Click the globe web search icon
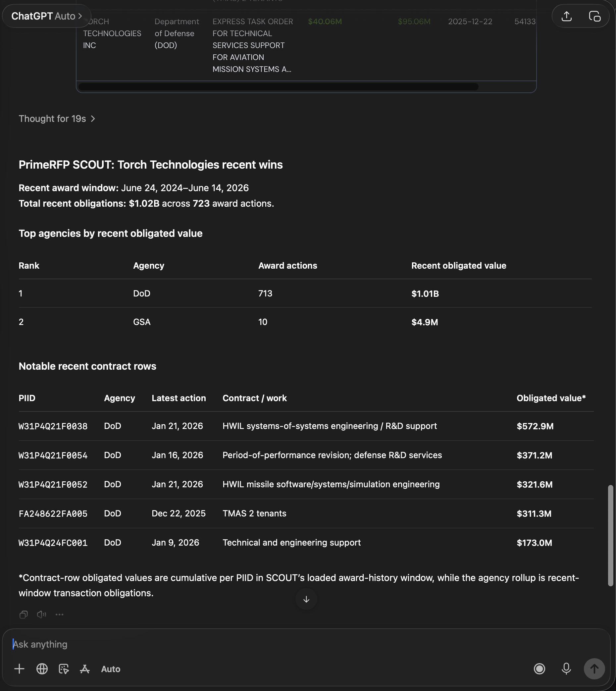Viewport: 616px width, 691px height. [x=42, y=669]
